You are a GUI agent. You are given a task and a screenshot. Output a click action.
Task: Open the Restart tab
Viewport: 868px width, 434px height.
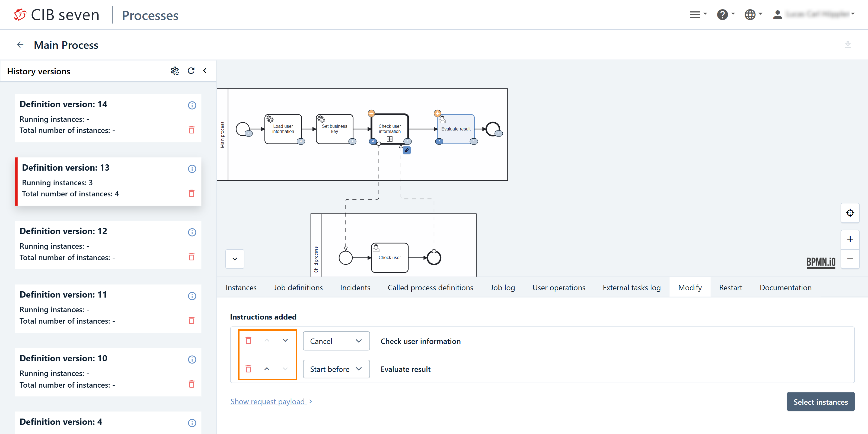(730, 288)
